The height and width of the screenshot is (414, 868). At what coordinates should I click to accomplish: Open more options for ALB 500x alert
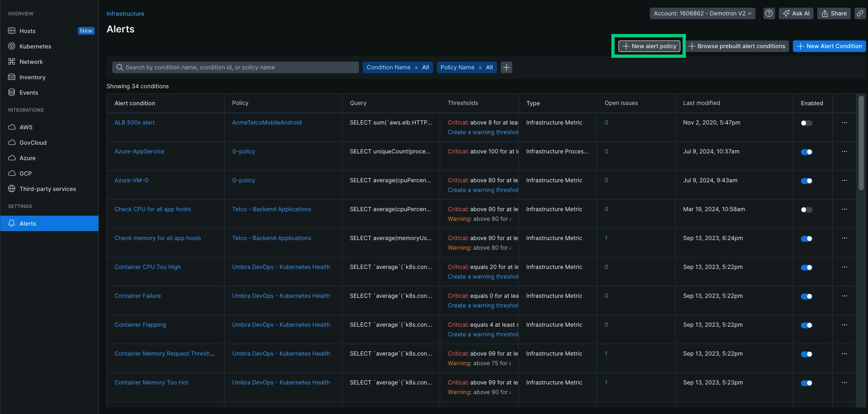coord(844,123)
